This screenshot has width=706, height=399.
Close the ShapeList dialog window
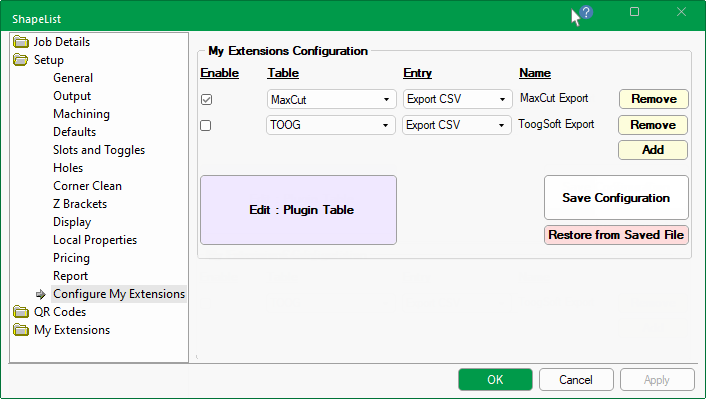tap(681, 12)
